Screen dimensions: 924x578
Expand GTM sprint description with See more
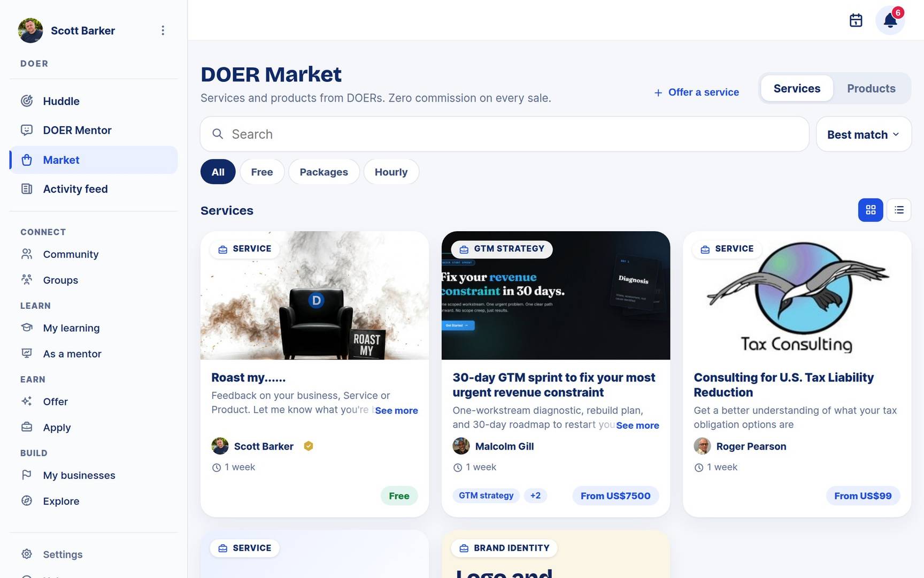(x=637, y=425)
